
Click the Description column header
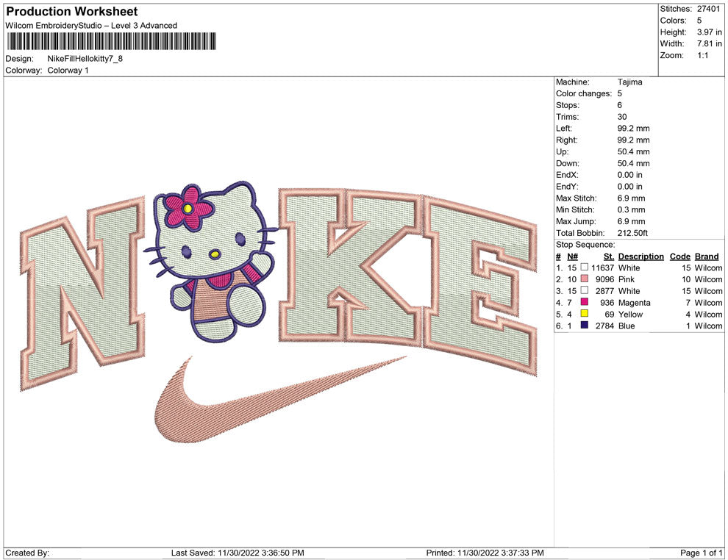pyautogui.click(x=640, y=256)
